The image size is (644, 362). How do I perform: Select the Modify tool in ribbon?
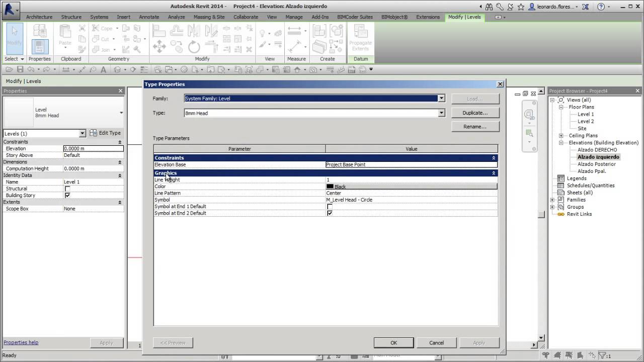coord(14,38)
